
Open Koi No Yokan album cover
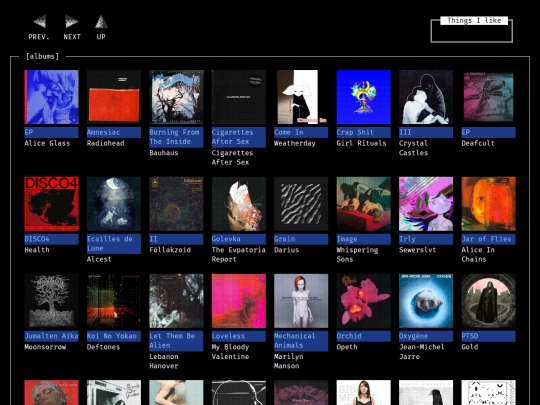coord(114,301)
